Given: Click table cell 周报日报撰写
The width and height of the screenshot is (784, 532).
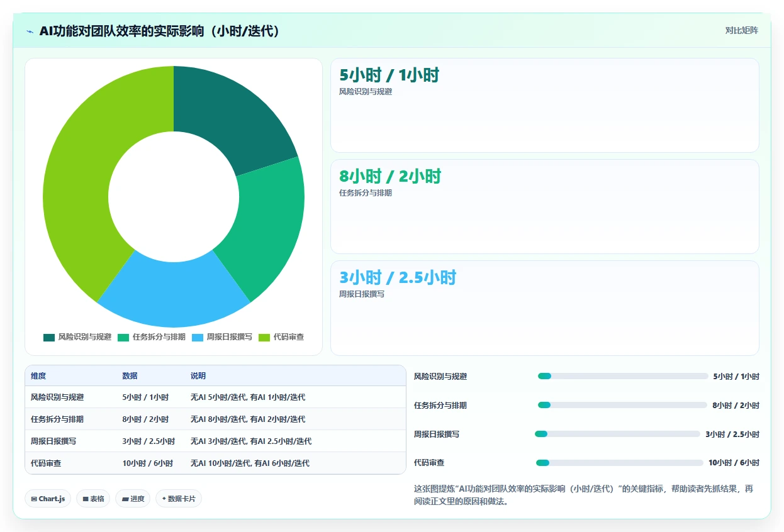Looking at the screenshot, I should (x=53, y=441).
